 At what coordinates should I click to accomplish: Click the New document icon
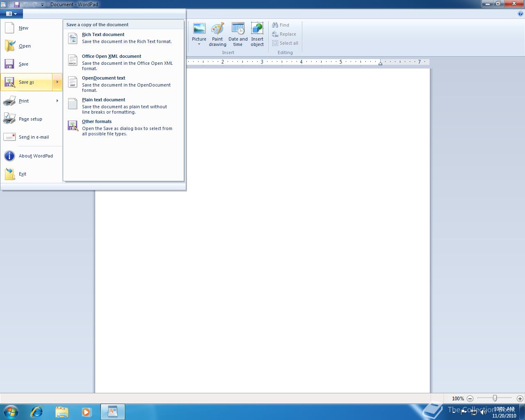tap(9, 28)
